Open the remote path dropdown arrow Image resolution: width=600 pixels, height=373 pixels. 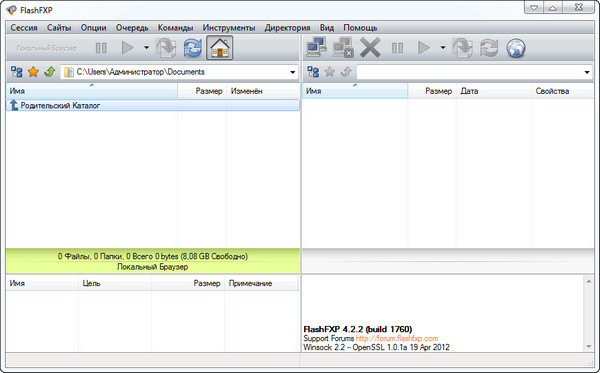tap(587, 72)
